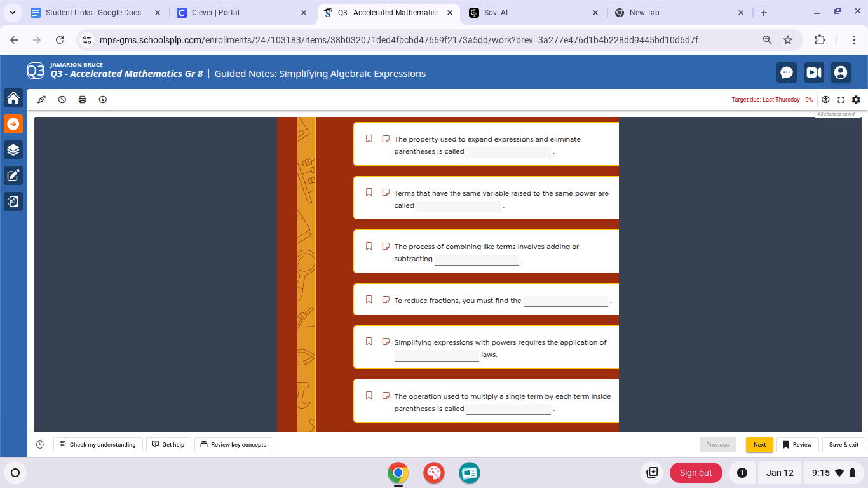Viewport: 868px width, 488px height.
Task: Open Chrome from the shelf
Action: 398,473
